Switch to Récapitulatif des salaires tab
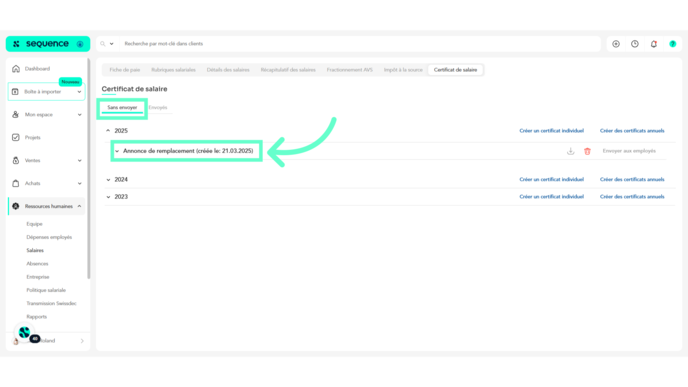 click(x=288, y=70)
